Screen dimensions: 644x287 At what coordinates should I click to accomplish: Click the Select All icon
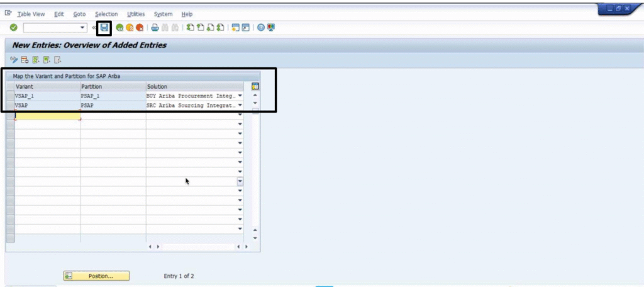(x=36, y=60)
